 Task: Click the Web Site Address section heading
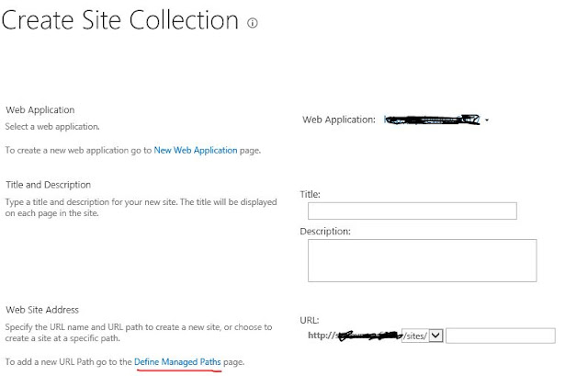tap(42, 311)
